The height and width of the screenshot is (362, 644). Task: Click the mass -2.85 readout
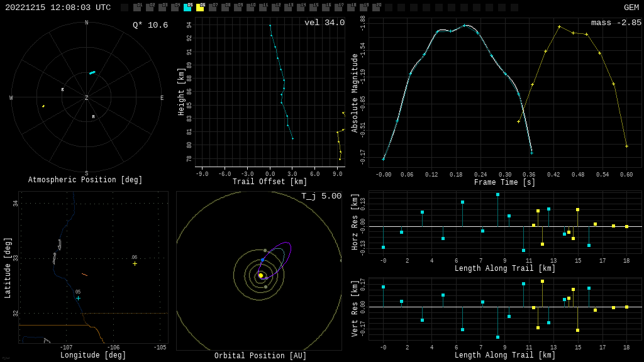click(616, 23)
